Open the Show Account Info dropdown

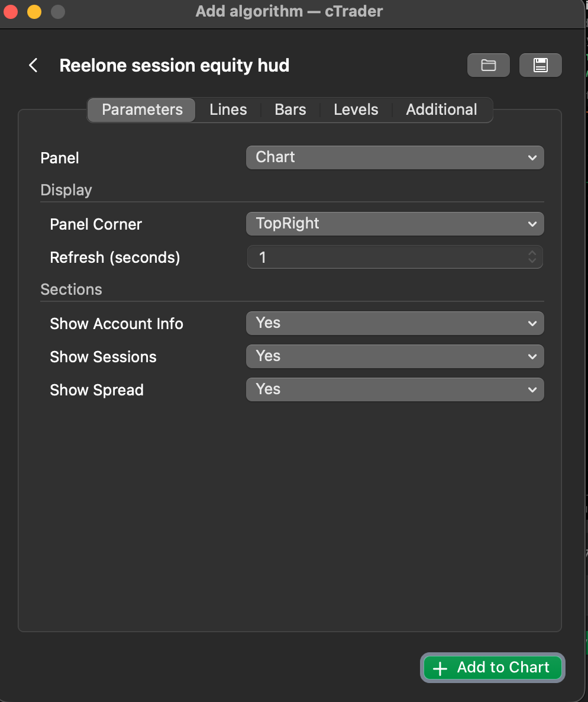click(395, 323)
